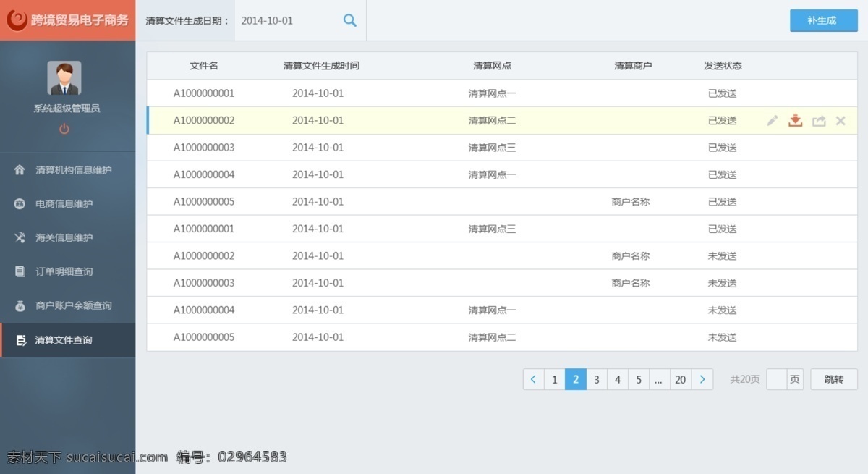Click the 发送状态 column header
Image resolution: width=868 pixels, height=474 pixels.
(x=723, y=66)
